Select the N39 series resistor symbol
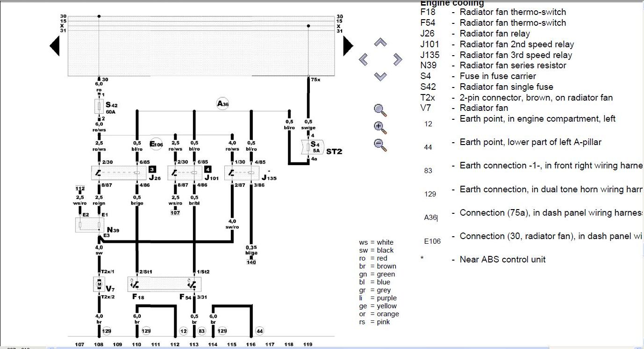644x349 pixels. tap(90, 225)
